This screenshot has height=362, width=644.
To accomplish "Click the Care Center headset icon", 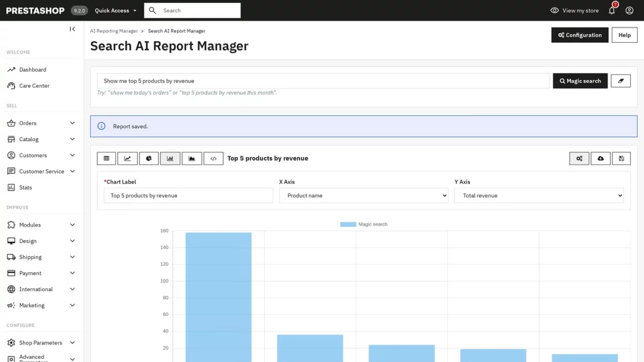I will tap(11, 86).
